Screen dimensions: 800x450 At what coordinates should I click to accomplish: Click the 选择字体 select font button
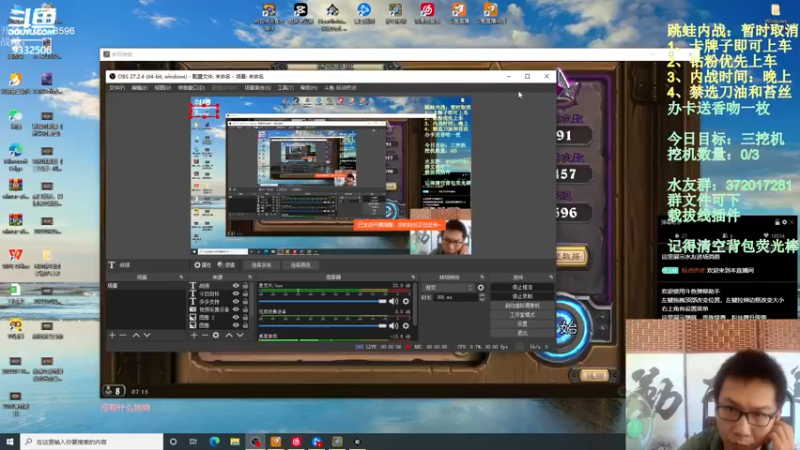[x=261, y=265]
